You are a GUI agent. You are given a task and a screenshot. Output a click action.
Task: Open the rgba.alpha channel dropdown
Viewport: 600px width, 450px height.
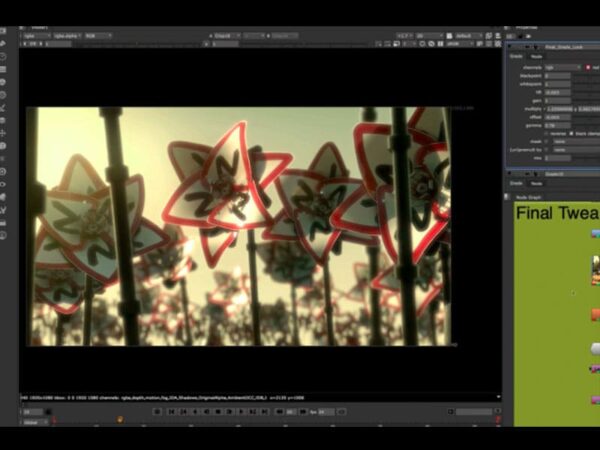(x=67, y=36)
